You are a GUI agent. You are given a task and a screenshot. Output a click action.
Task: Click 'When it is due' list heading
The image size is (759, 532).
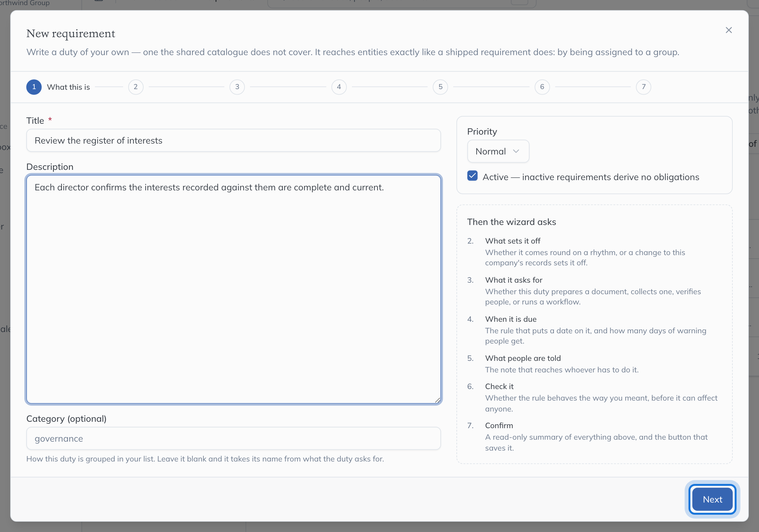point(511,319)
